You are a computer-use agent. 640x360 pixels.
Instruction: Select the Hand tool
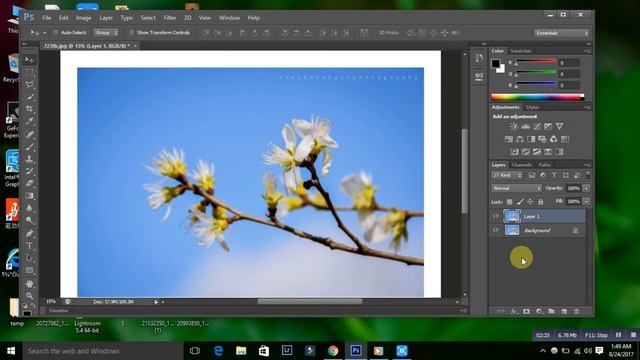click(x=29, y=284)
